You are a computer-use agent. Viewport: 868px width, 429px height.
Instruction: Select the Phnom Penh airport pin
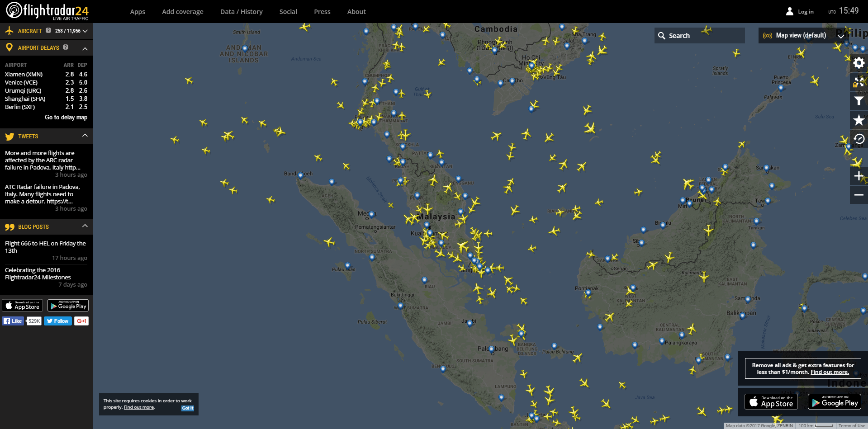pos(495,51)
